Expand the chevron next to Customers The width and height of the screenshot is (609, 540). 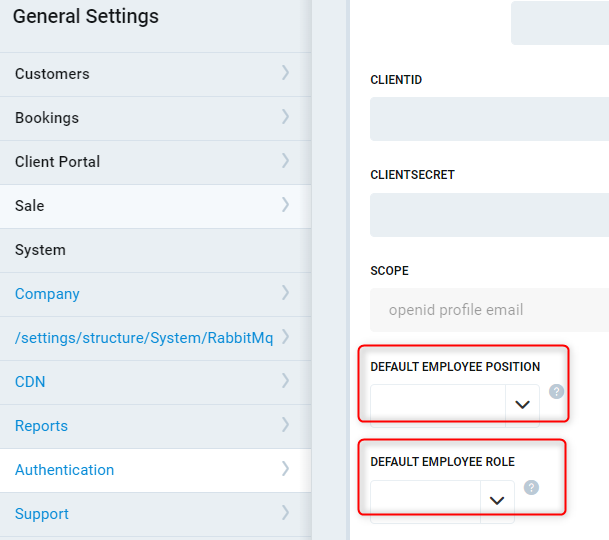285,73
